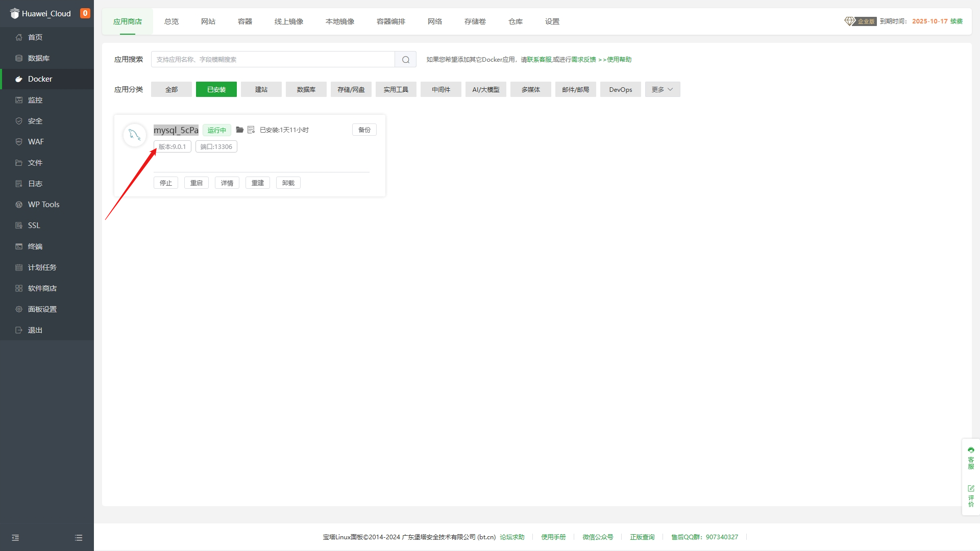Collapse sidebar using bottom-left menu icon
Screen dimensions: 980x551
[15, 538]
